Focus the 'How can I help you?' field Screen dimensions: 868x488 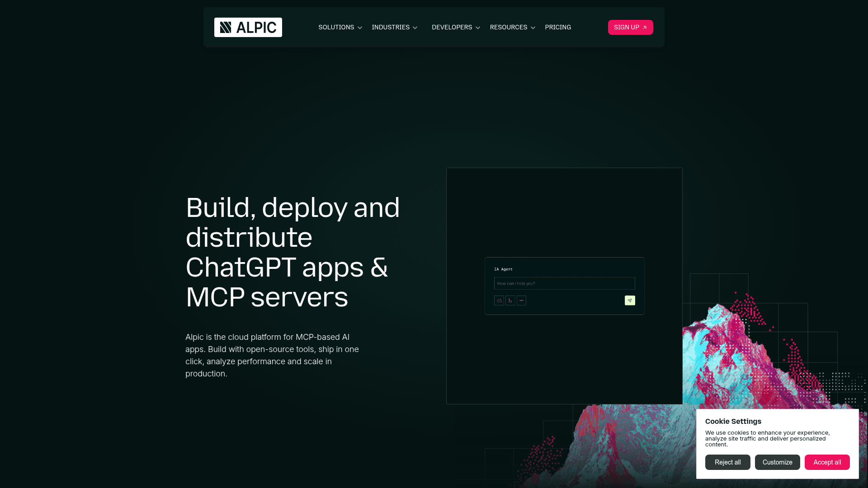tap(564, 283)
